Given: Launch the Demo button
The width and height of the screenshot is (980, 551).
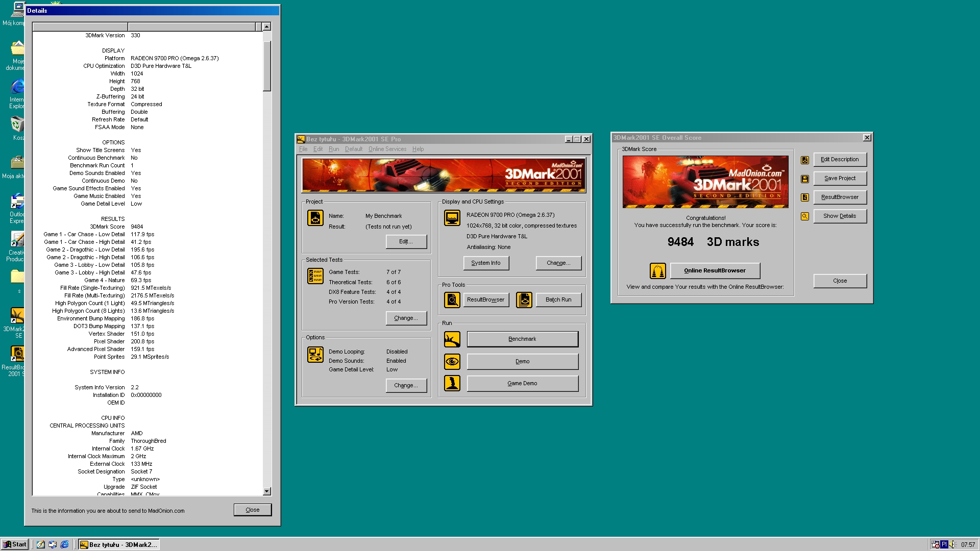Looking at the screenshot, I should point(523,362).
